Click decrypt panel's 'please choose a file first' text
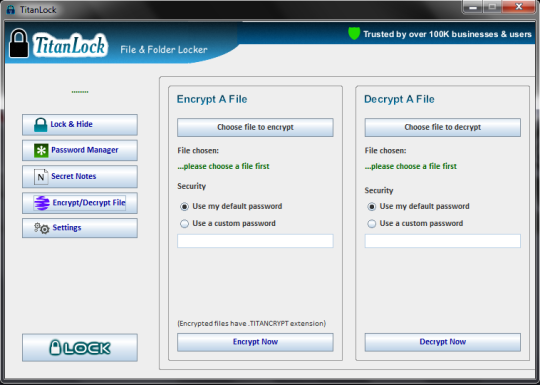This screenshot has height=385, width=540. pyautogui.click(x=411, y=166)
